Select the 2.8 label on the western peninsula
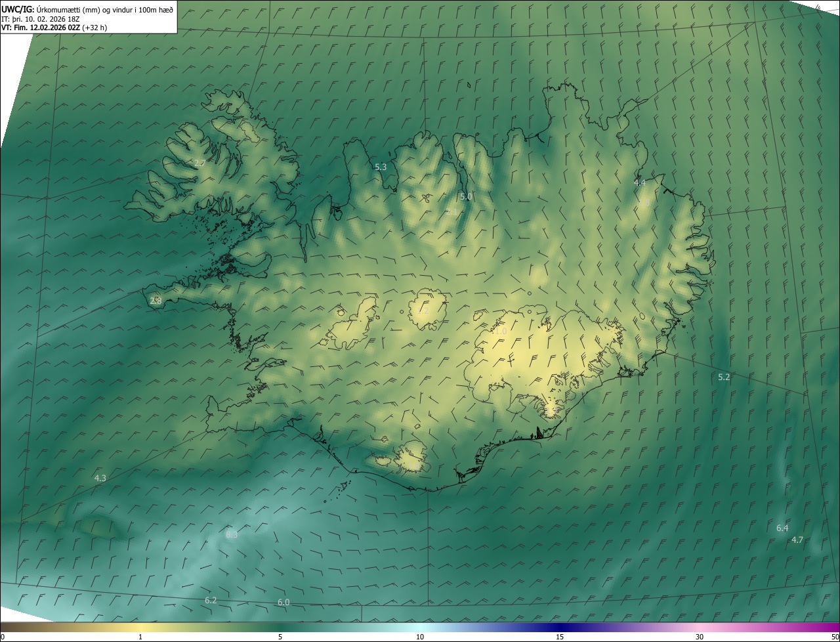The image size is (840, 642). click(156, 301)
